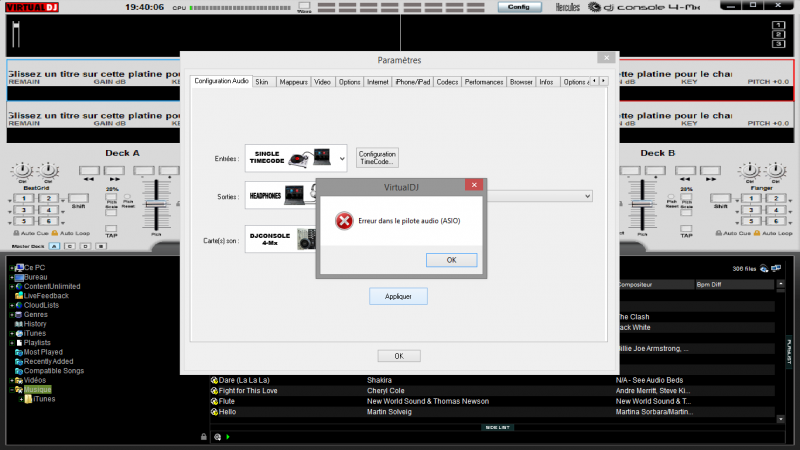Click the ContentUnlimited globe icon

pyautogui.click(x=19, y=286)
